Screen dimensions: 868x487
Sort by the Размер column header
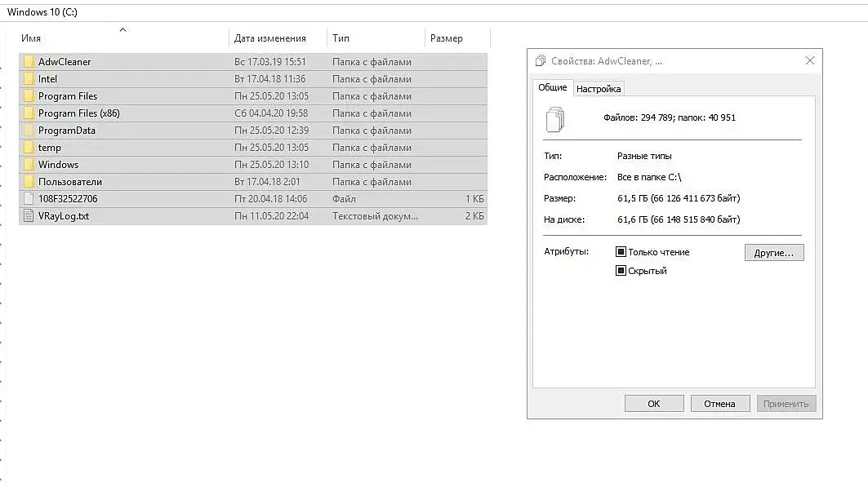tap(446, 38)
